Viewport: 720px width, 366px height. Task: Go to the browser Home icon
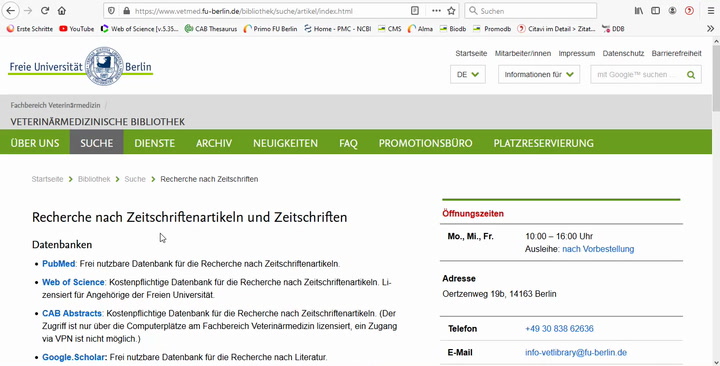coord(62,11)
